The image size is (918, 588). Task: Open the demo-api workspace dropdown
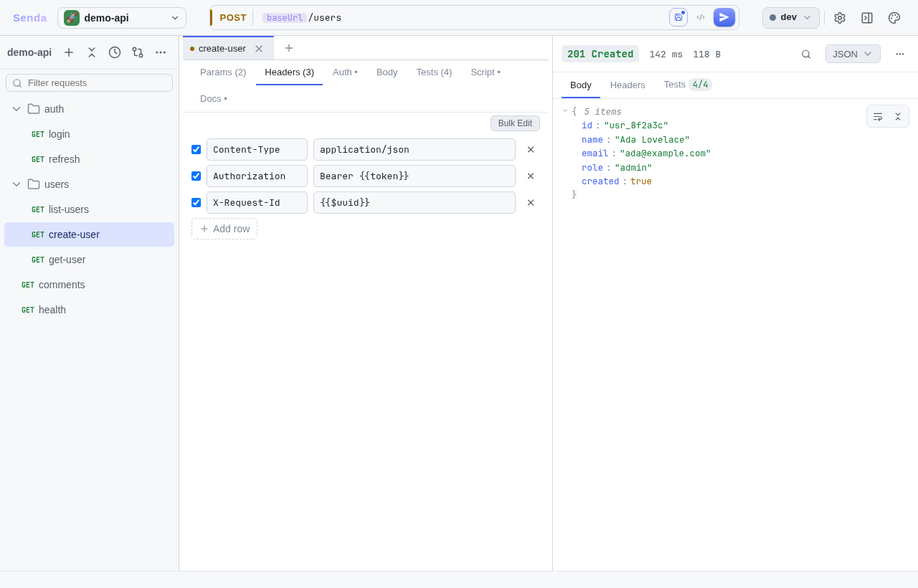pos(122,18)
